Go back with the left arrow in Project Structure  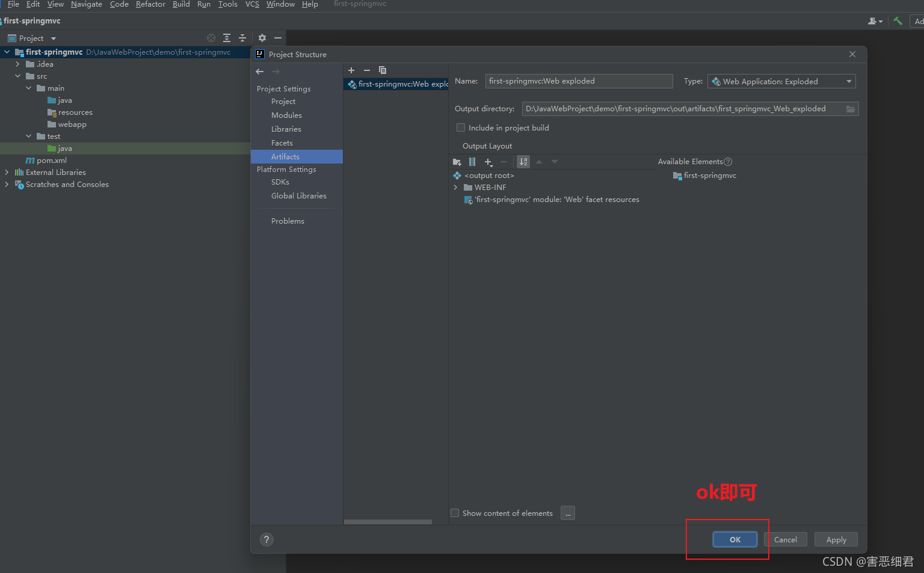260,72
